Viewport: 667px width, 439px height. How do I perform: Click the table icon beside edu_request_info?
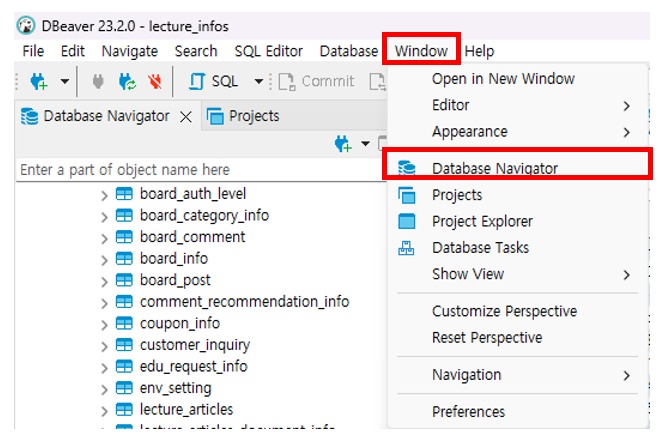pyautogui.click(x=124, y=367)
